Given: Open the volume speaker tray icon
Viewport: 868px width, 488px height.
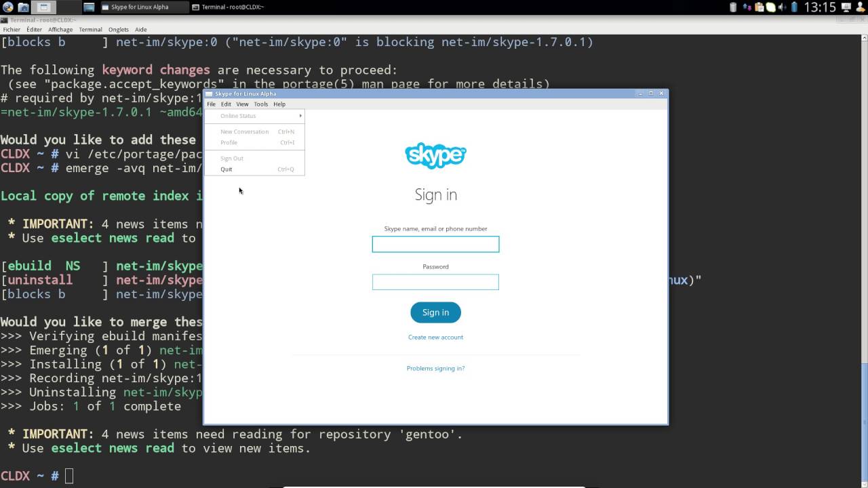Looking at the screenshot, I should [x=782, y=7].
